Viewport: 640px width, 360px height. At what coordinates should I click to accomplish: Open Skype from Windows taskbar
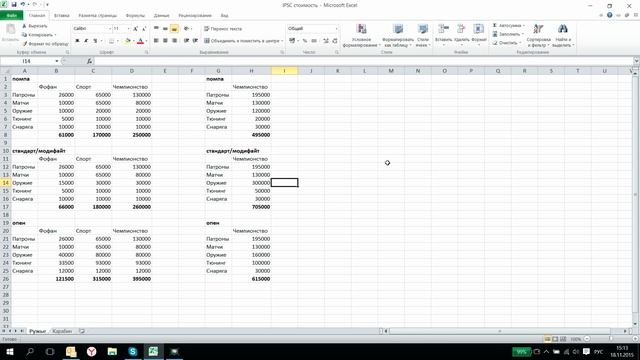tap(133, 351)
